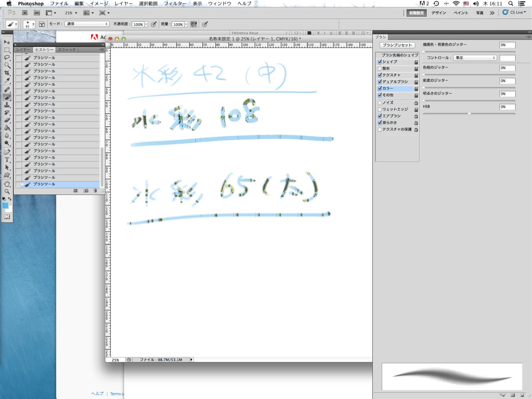532x399 pixels.
Task: Switch to the スウォッチ tab
Action: pyautogui.click(x=67, y=50)
